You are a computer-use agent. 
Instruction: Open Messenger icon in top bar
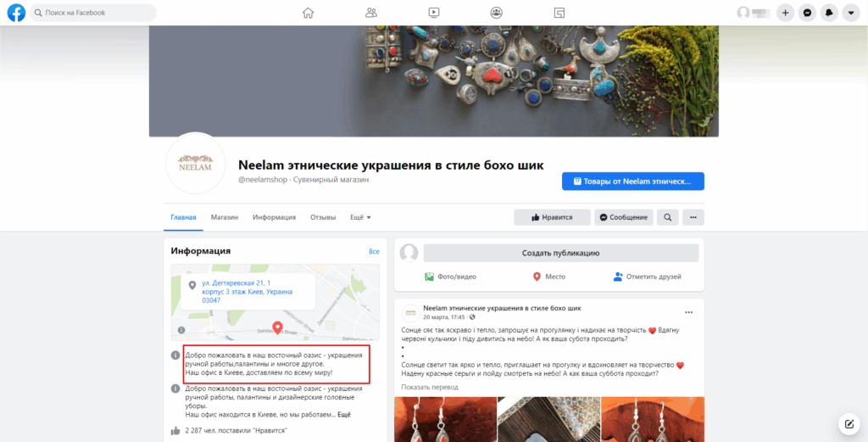point(807,13)
